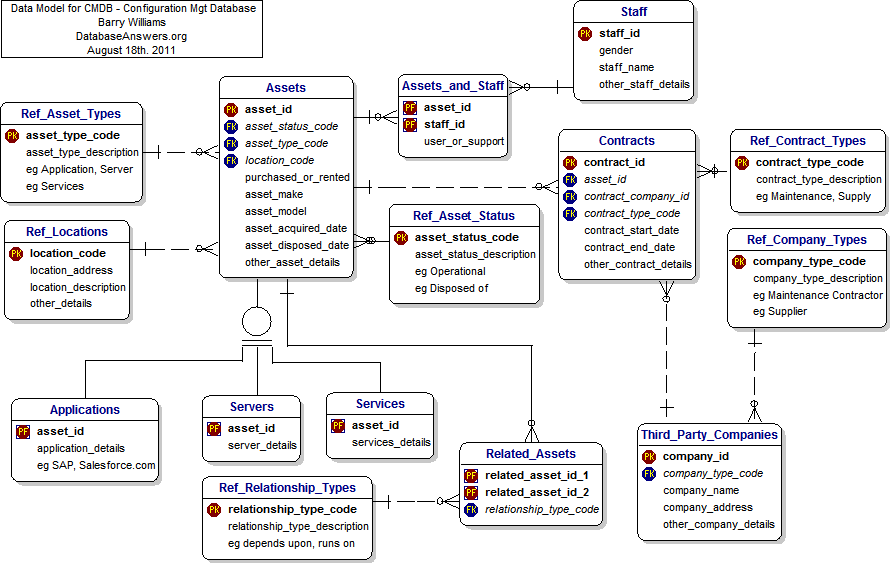Image resolution: width=892 pixels, height=565 pixels.
Task: Click the PF icon beside staff_id in Assets_and_Staff
Action: [x=410, y=125]
